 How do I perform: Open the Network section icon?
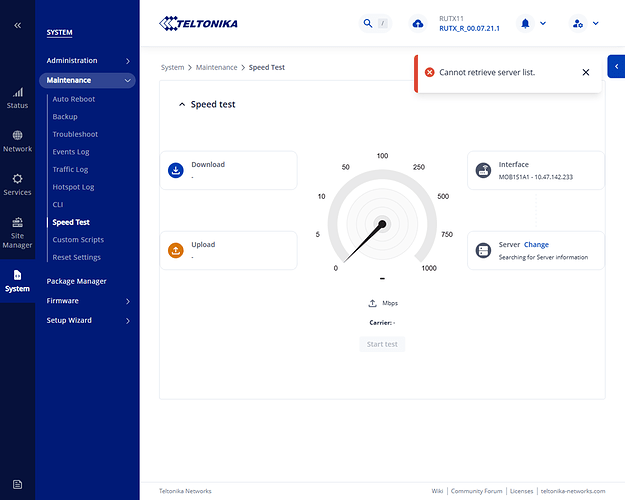[x=17, y=140]
